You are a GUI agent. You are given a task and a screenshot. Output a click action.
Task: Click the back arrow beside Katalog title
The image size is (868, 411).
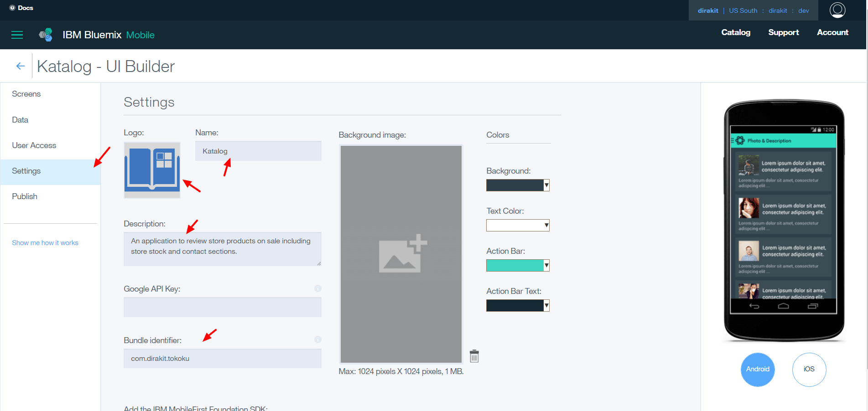pyautogui.click(x=20, y=66)
